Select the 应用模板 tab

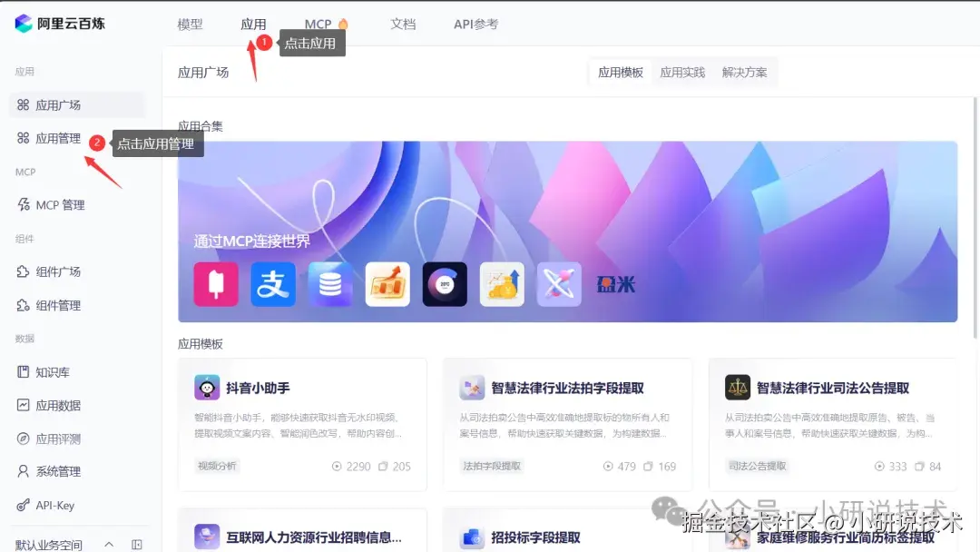point(621,73)
